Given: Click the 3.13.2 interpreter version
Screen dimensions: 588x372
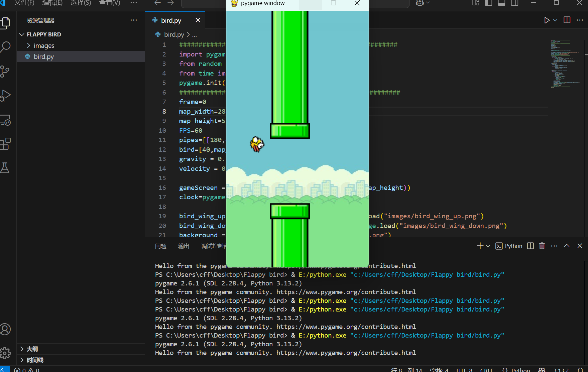Looking at the screenshot, I should point(561,370).
